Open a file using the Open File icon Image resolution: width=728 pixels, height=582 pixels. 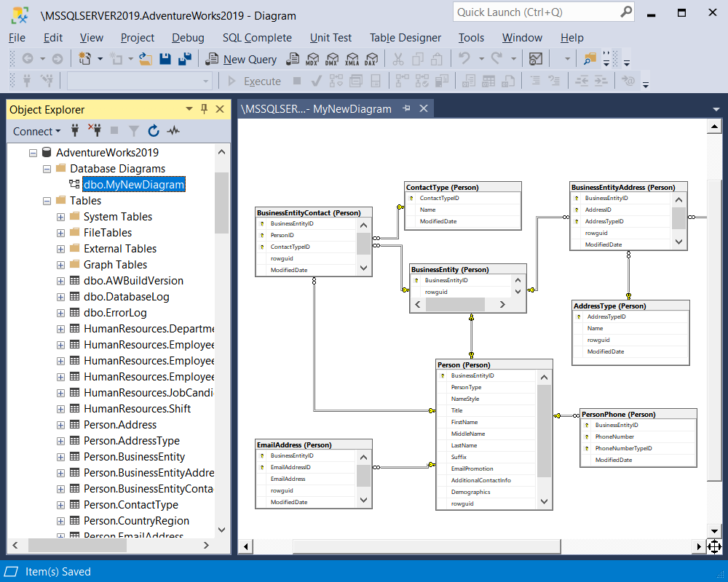(144, 59)
